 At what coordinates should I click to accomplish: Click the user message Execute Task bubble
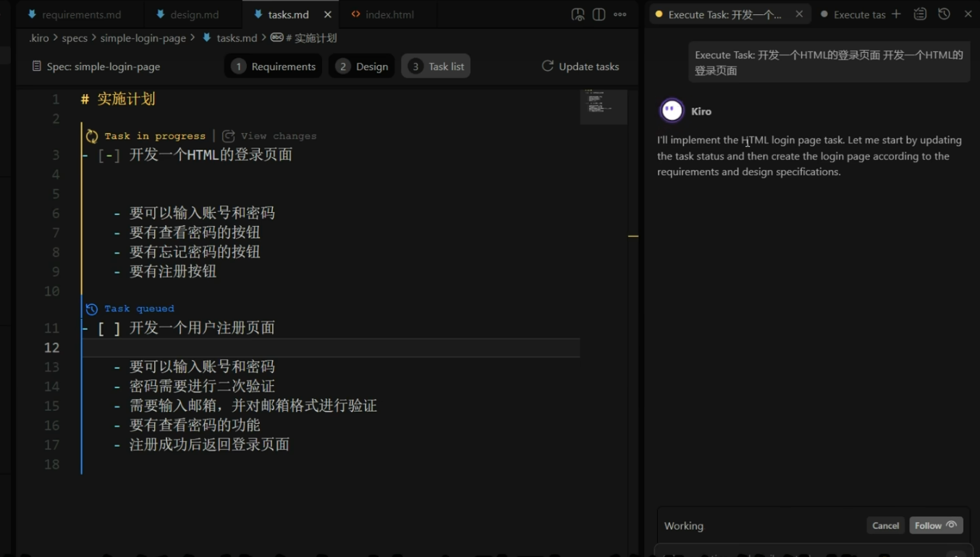pos(829,62)
